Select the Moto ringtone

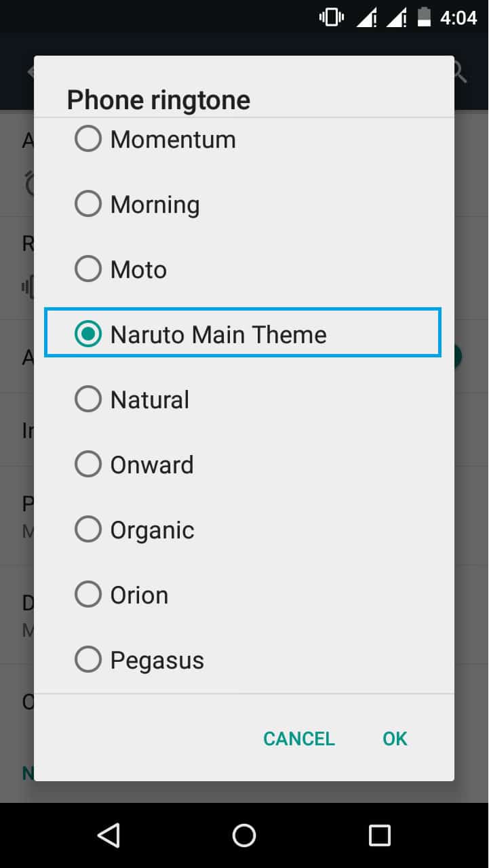[x=243, y=269]
